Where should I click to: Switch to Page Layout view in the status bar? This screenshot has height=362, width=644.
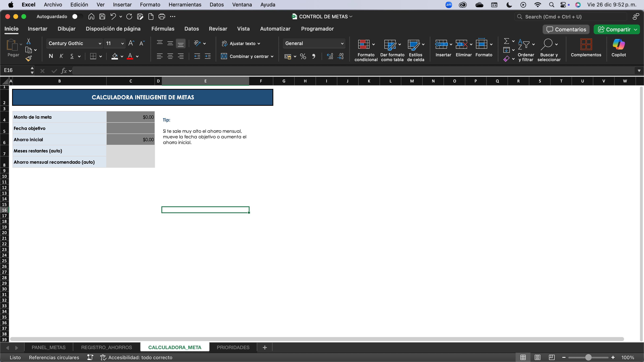click(537, 357)
